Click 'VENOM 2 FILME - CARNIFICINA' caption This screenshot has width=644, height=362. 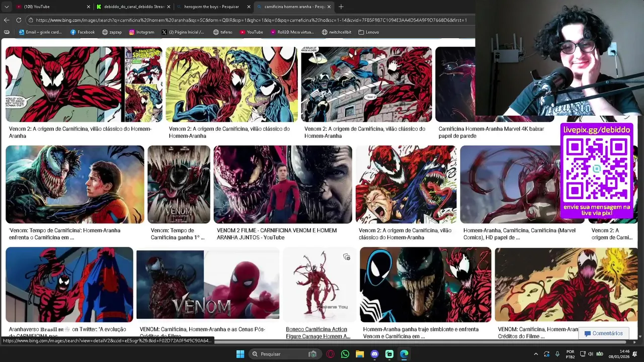pos(277,234)
